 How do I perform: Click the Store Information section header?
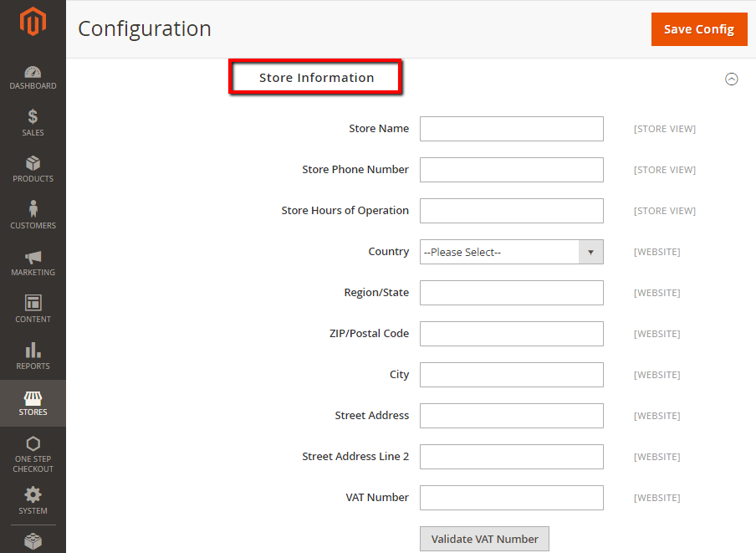[x=316, y=78]
